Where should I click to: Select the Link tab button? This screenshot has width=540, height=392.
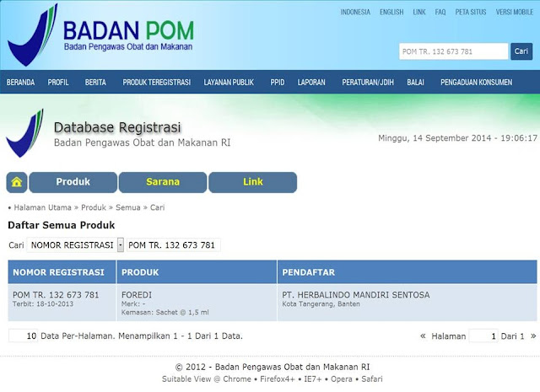pos(253,182)
